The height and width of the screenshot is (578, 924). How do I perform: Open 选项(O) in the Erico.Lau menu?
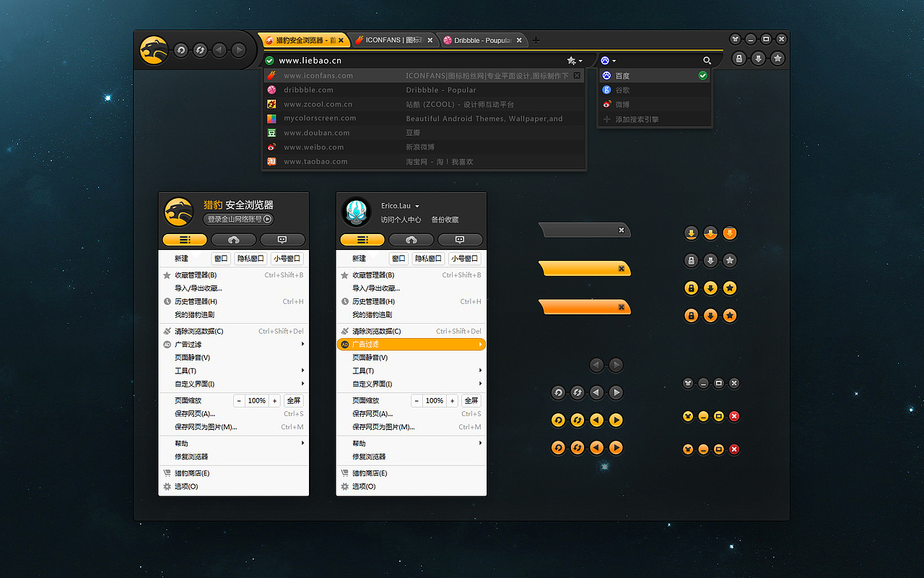coord(411,486)
